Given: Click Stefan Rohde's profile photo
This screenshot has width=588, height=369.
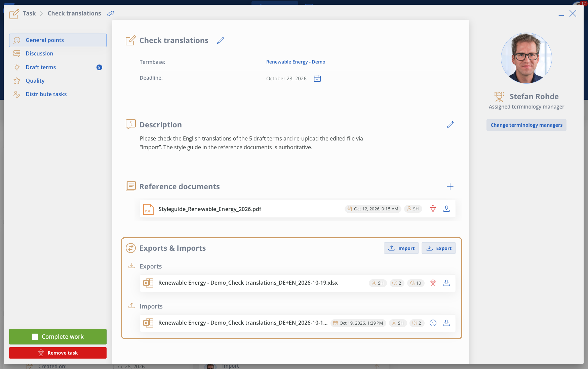Looking at the screenshot, I should pyautogui.click(x=526, y=58).
